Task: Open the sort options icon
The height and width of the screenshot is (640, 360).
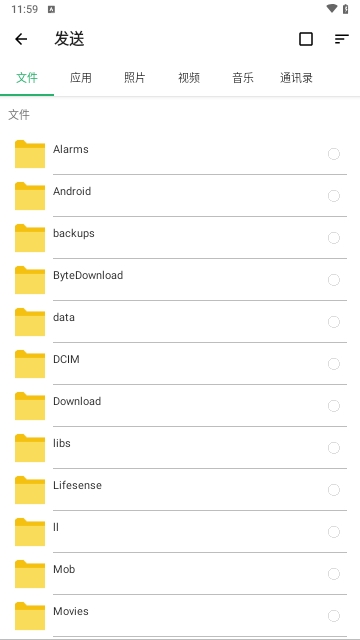Action: click(342, 39)
